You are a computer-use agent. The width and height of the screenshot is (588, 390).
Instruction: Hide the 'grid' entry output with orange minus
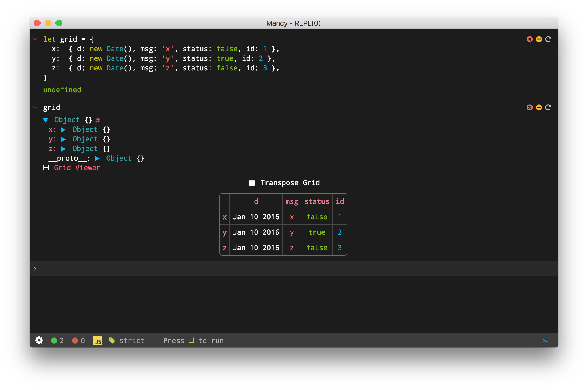[539, 108]
